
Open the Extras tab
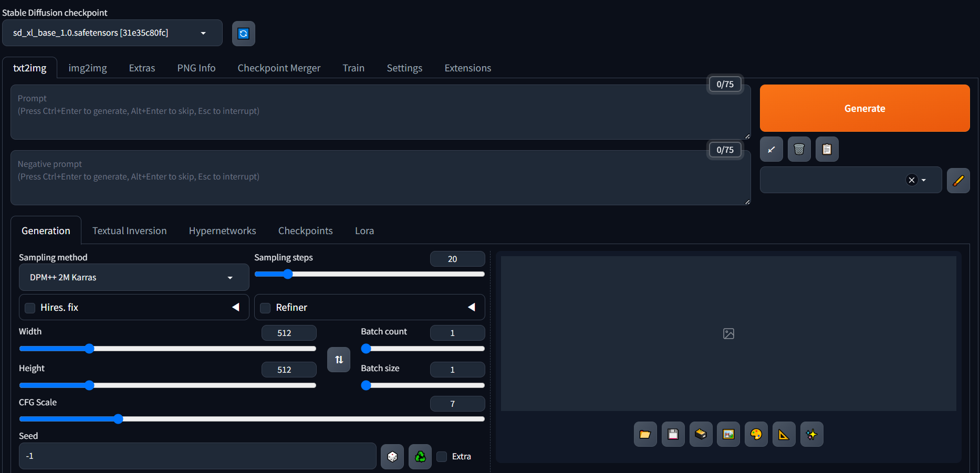pyautogui.click(x=142, y=68)
